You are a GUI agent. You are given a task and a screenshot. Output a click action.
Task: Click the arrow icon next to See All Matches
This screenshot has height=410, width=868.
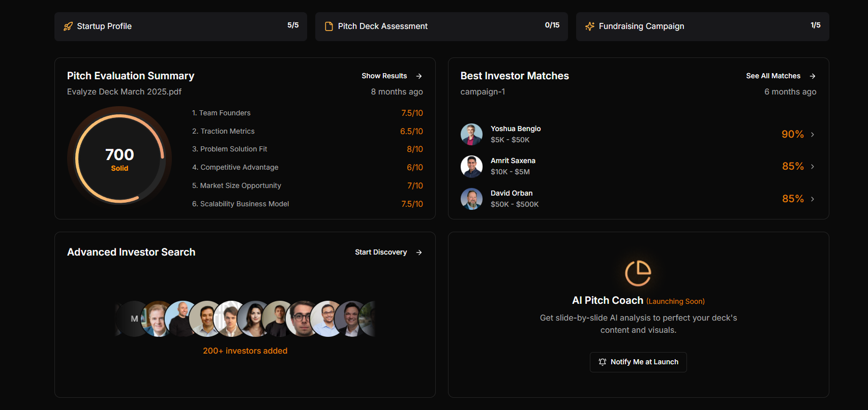coord(813,76)
